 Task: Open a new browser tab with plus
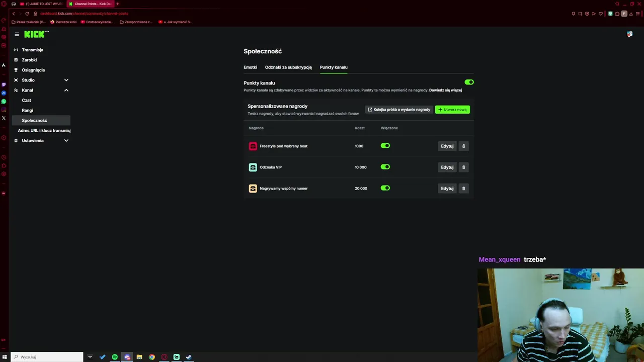coord(118,4)
